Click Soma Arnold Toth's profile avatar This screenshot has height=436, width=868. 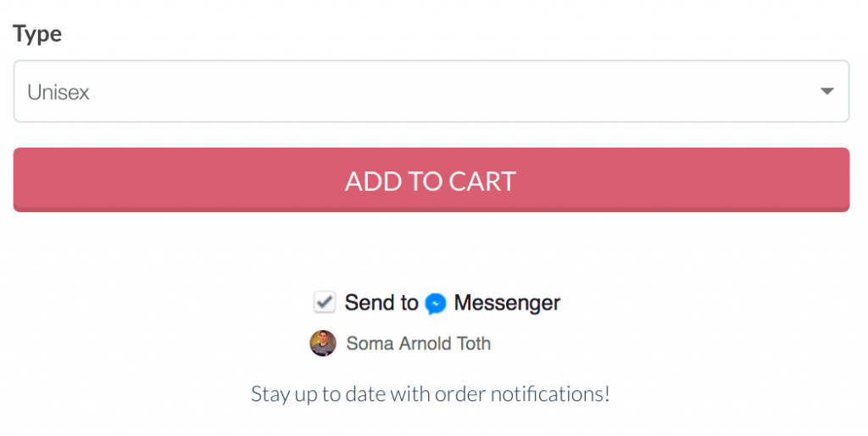click(323, 344)
